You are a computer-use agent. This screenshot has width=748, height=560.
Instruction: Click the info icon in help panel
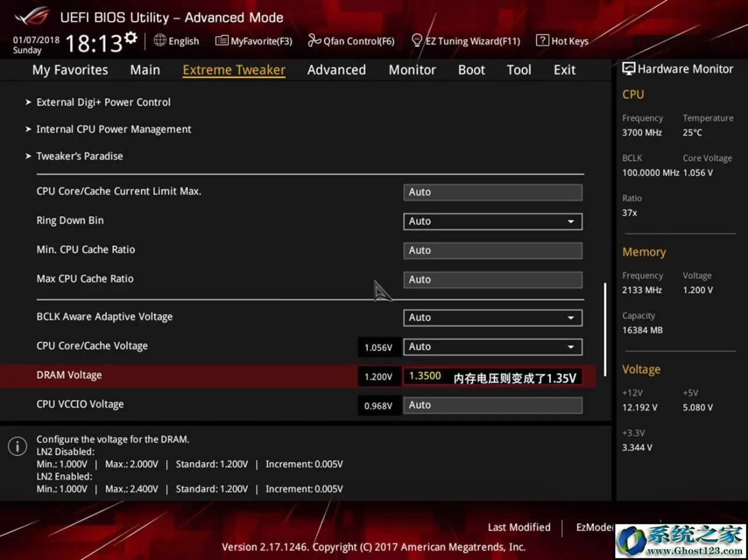point(18,447)
